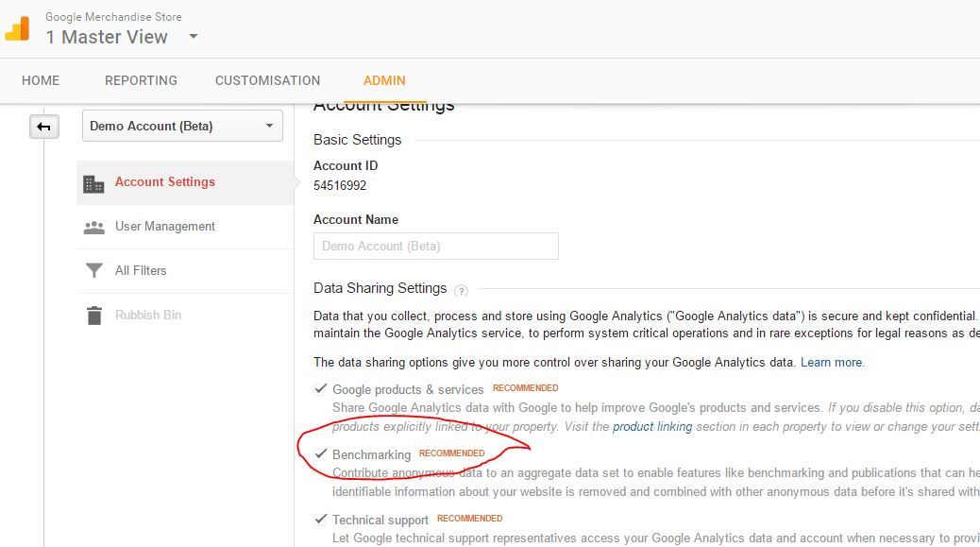980x547 pixels.
Task: Click the Account Name label
Action: point(356,219)
